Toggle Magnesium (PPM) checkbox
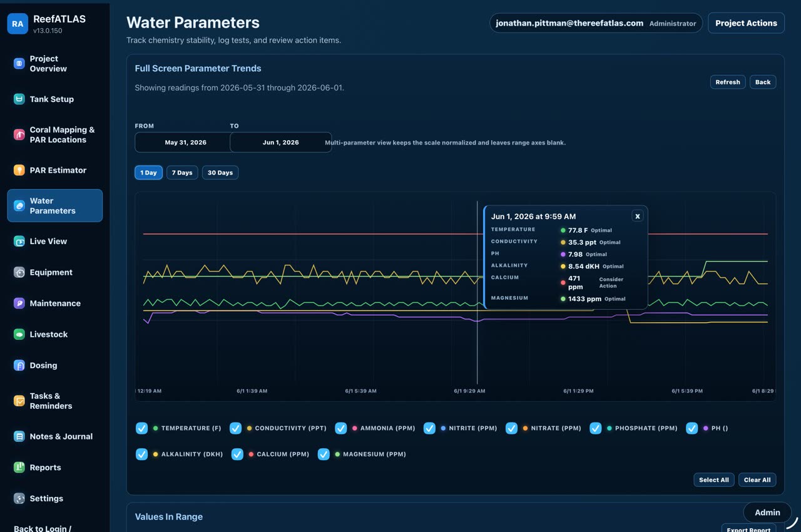801x532 pixels. (x=324, y=454)
